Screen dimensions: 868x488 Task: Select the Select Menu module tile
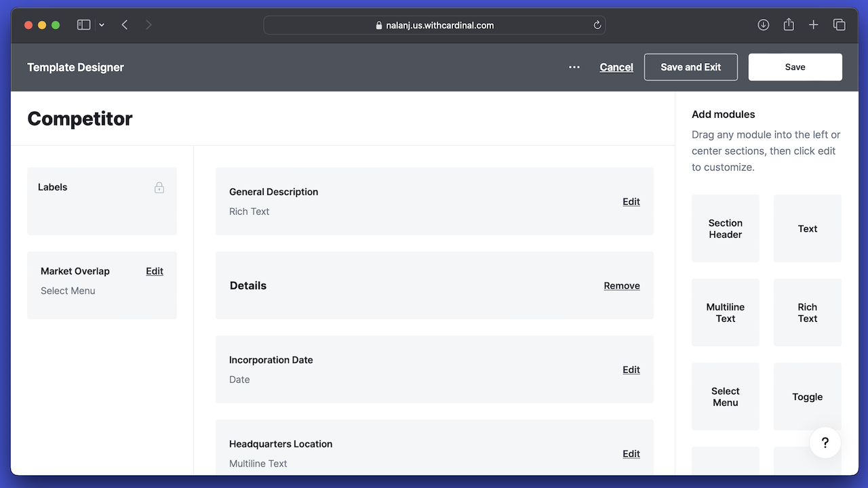(726, 396)
